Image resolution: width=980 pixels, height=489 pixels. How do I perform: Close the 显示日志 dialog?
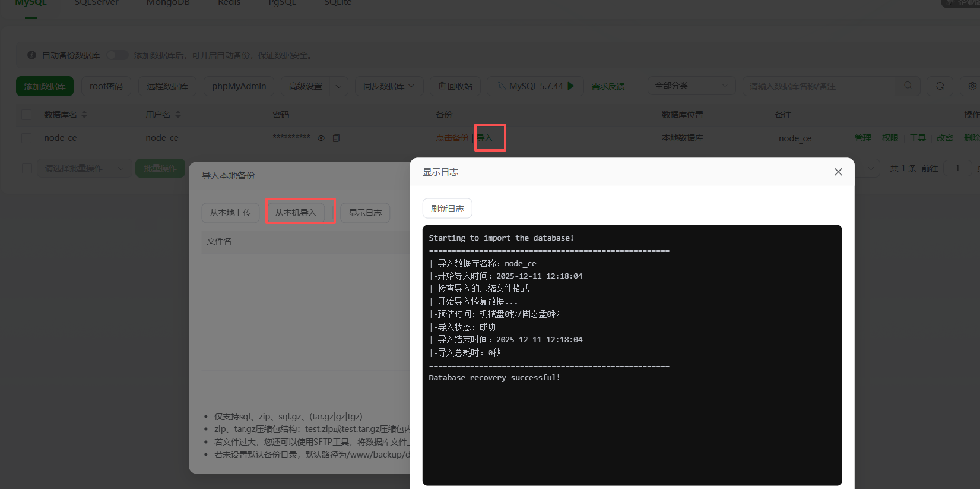(x=838, y=172)
